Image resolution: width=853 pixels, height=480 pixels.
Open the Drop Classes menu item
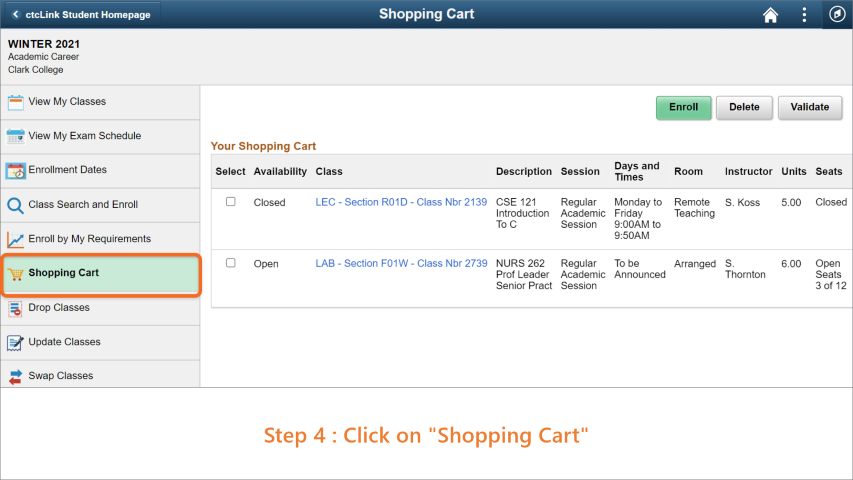click(100, 308)
